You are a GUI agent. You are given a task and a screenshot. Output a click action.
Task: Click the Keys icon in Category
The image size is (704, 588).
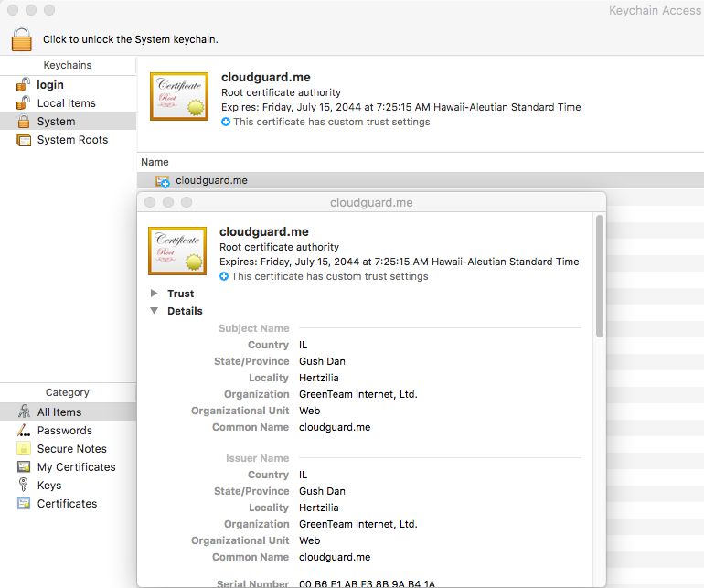click(23, 485)
